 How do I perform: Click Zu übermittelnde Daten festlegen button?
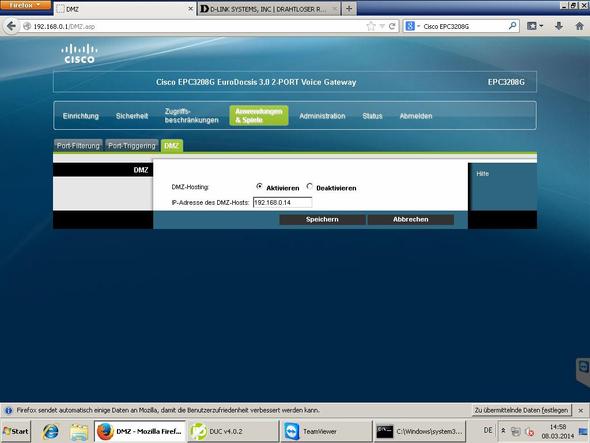point(522,410)
